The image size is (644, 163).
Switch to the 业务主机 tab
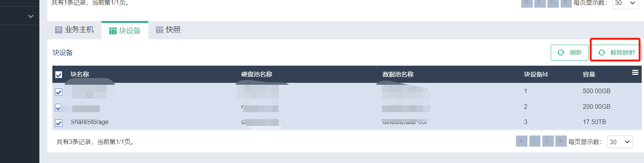(75, 30)
